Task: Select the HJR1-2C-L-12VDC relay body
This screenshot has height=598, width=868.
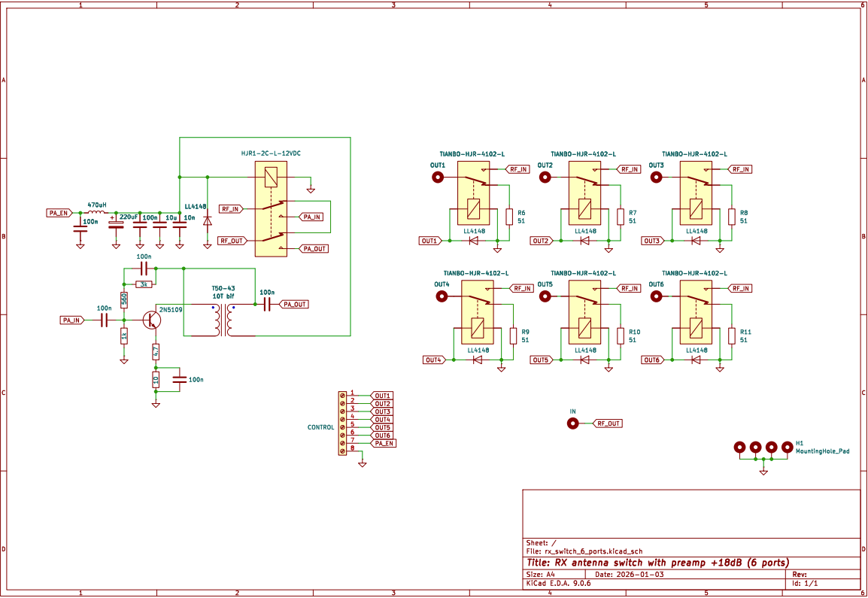Action: point(271,209)
